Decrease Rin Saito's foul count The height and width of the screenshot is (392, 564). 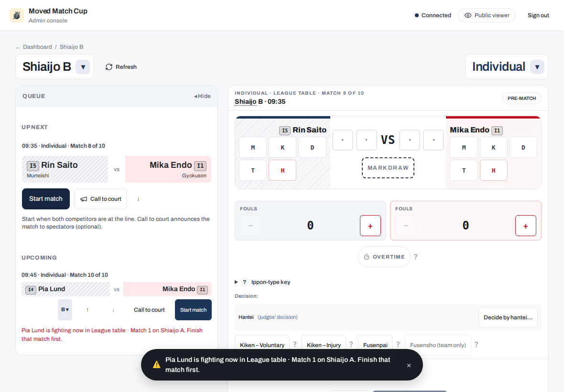point(250,226)
